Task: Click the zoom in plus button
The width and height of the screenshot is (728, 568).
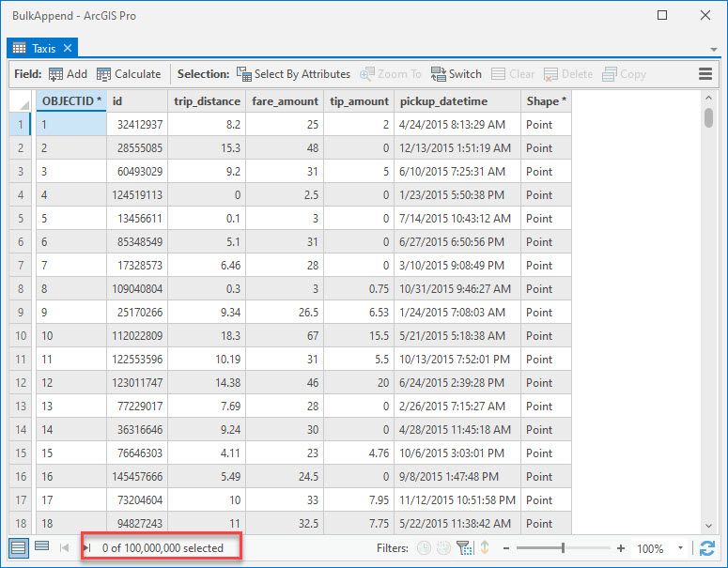Action: (621, 548)
